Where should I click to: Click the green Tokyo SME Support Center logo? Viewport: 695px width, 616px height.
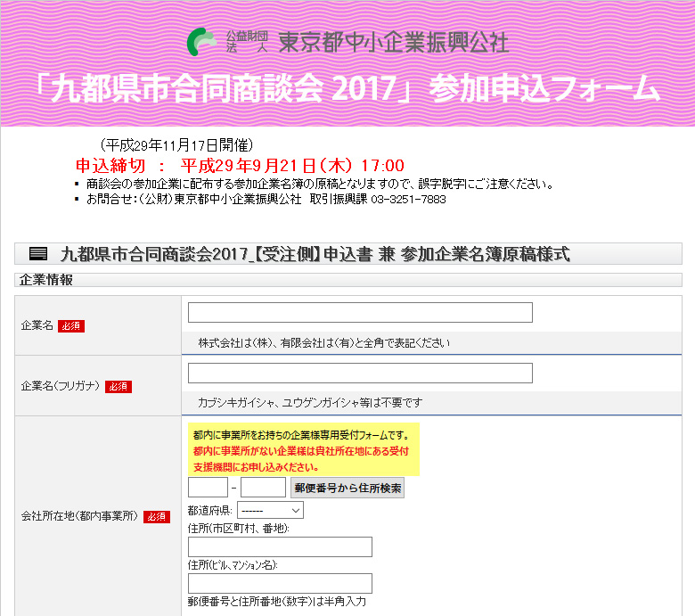(202, 42)
